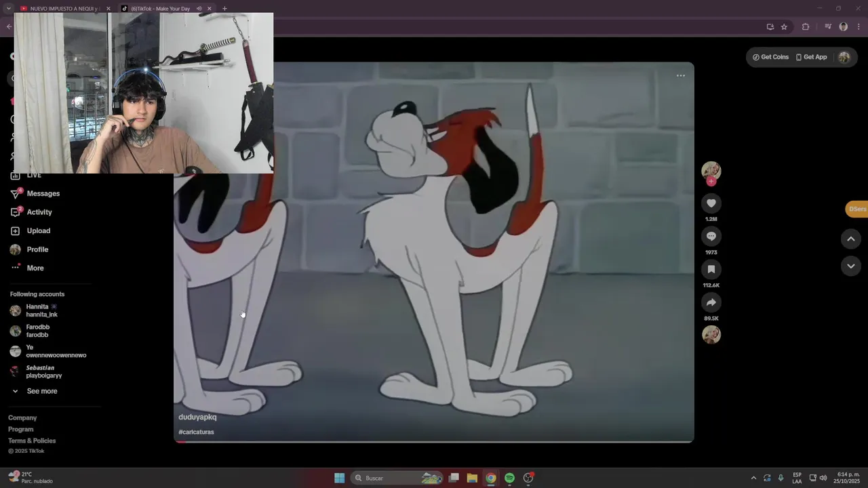Open duduyapkq creator username link
This screenshot has width=868, height=488.
click(197, 417)
